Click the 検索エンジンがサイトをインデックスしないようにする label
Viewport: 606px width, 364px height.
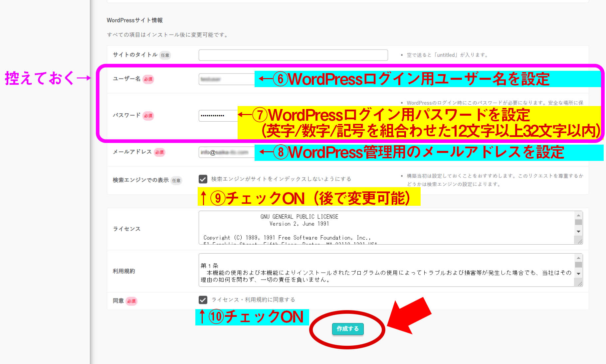pyautogui.click(x=281, y=179)
